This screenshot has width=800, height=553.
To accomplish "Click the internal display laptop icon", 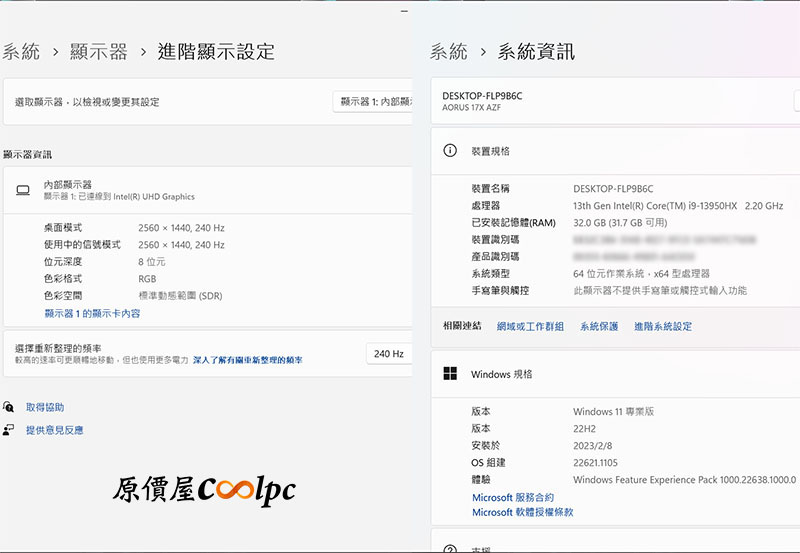I will click(x=23, y=190).
